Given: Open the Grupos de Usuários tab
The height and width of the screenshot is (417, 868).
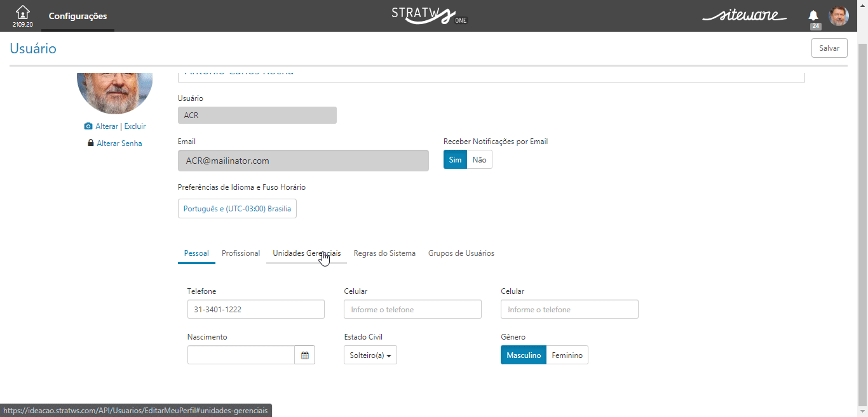Looking at the screenshot, I should (x=461, y=253).
